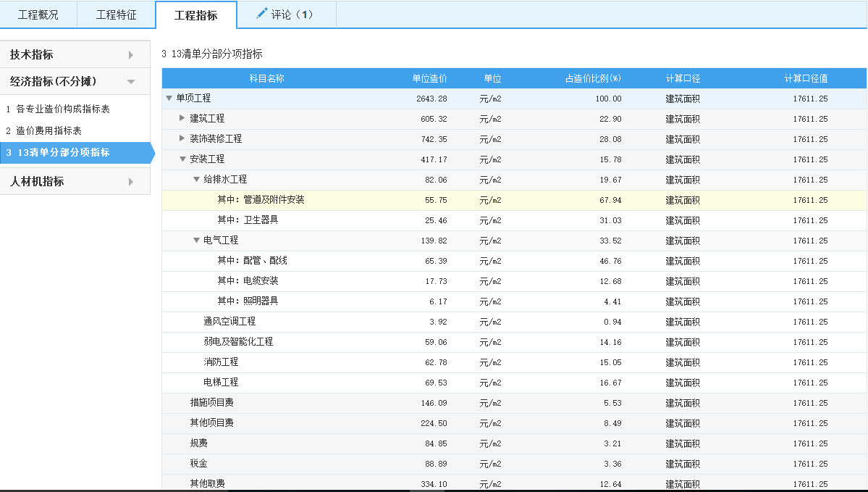Expand the 人材机指标 section arrow
Image resolution: width=868 pixels, height=492 pixels.
pos(130,182)
